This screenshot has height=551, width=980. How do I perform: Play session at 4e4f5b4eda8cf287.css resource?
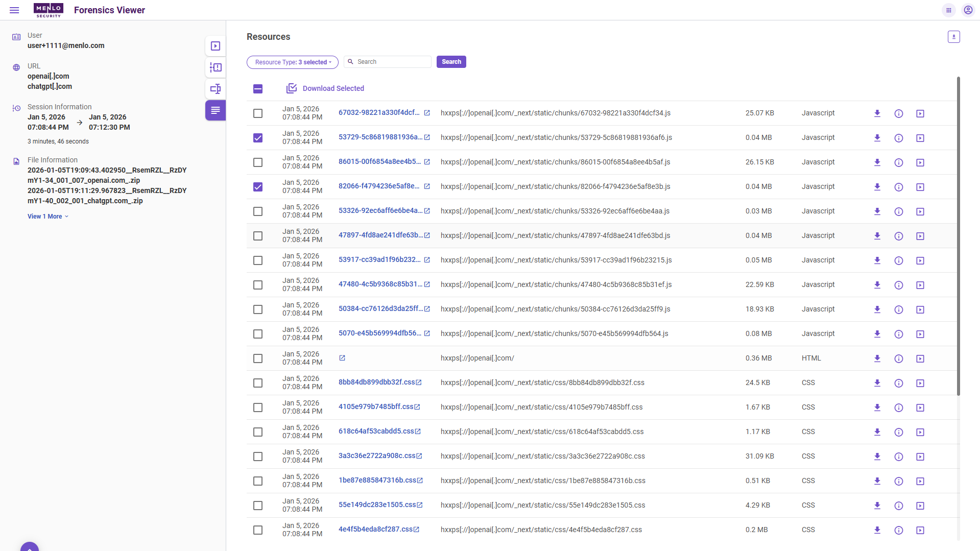[920, 530]
